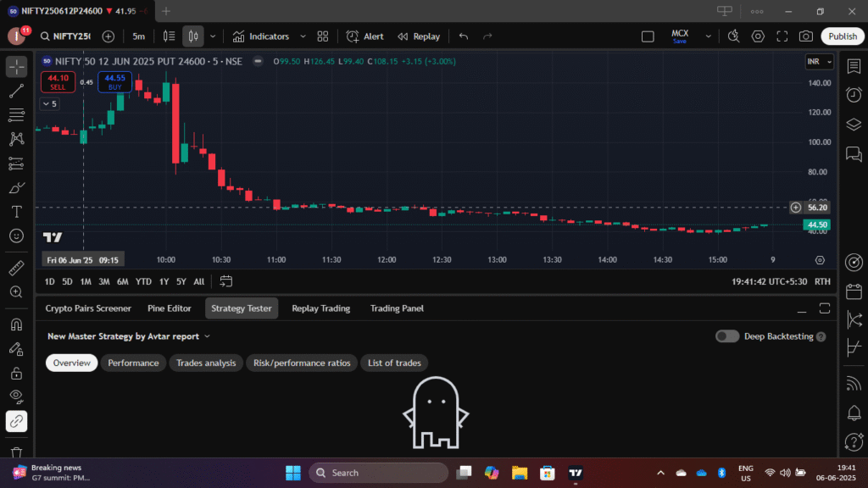Image resolution: width=868 pixels, height=488 pixels.
Task: Toggle hide all drawings
Action: pyautogui.click(x=17, y=397)
